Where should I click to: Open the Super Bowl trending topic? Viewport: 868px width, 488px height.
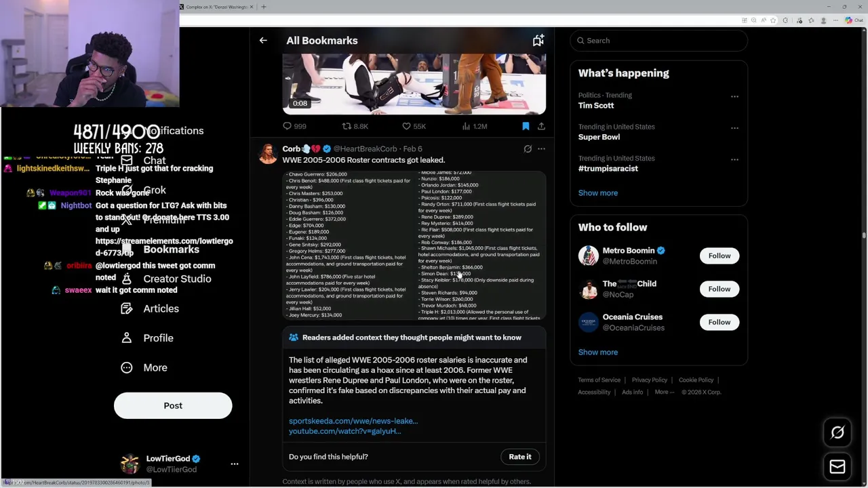[x=599, y=137]
